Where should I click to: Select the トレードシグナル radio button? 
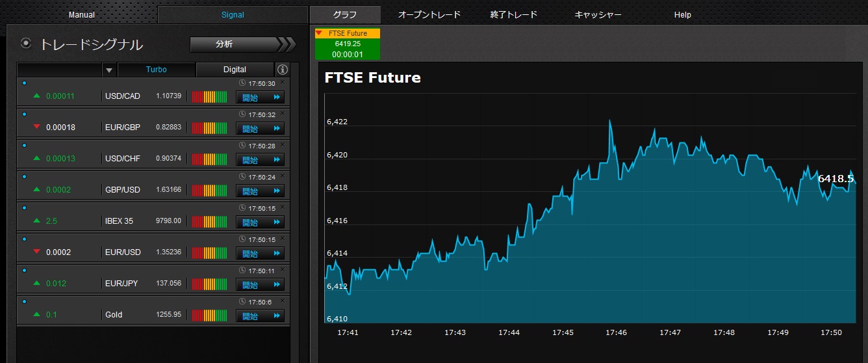pos(26,44)
